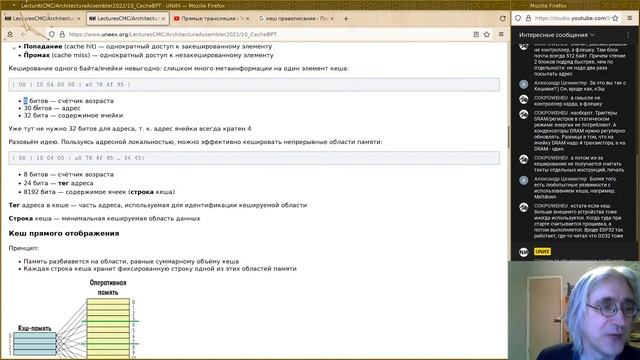Viewport: 640px width, 360px height.
Task: Click the tracking protection shield in uneex address bar
Action: 52,34
